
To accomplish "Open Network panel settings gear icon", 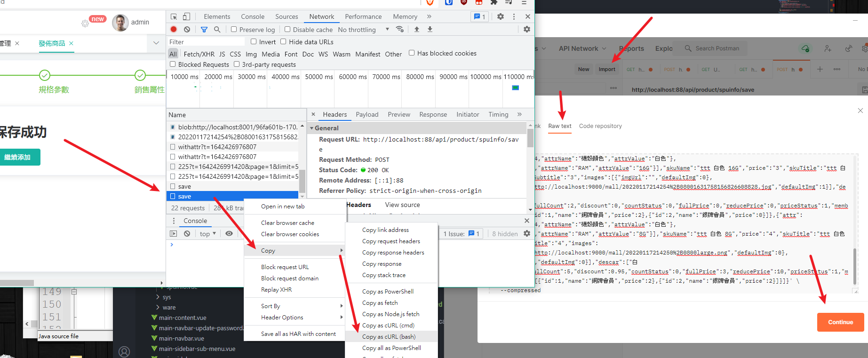I will pyautogui.click(x=527, y=29).
